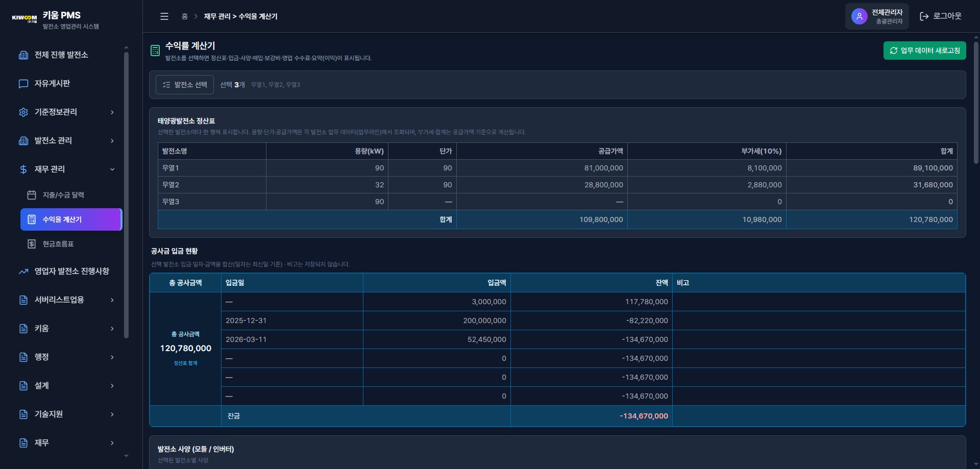The height and width of the screenshot is (469, 980).
Task: Click the 입금일 column header
Action: (292, 283)
